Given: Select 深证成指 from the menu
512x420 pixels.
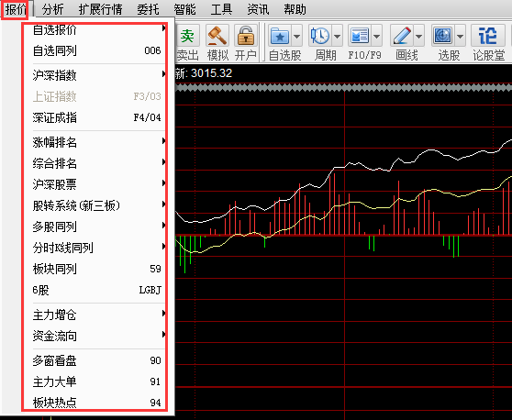Looking at the screenshot, I should 95,117.
